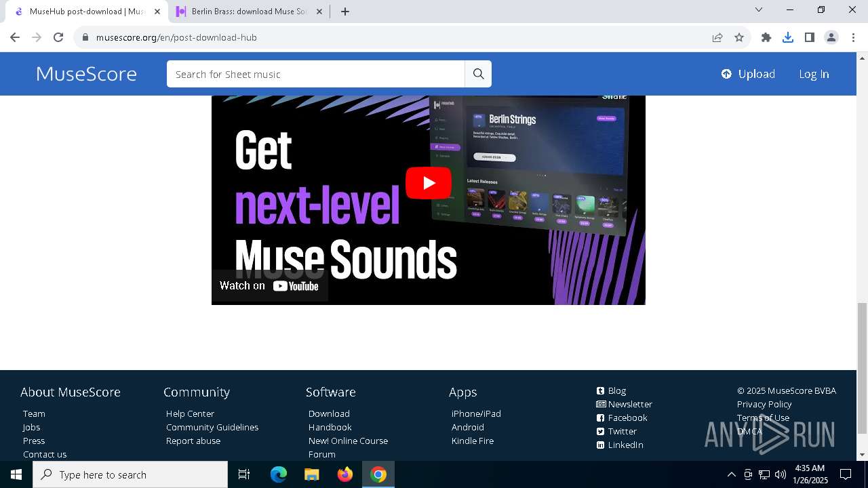Open the Newsletter link
The height and width of the screenshot is (488, 868).
tap(624, 404)
